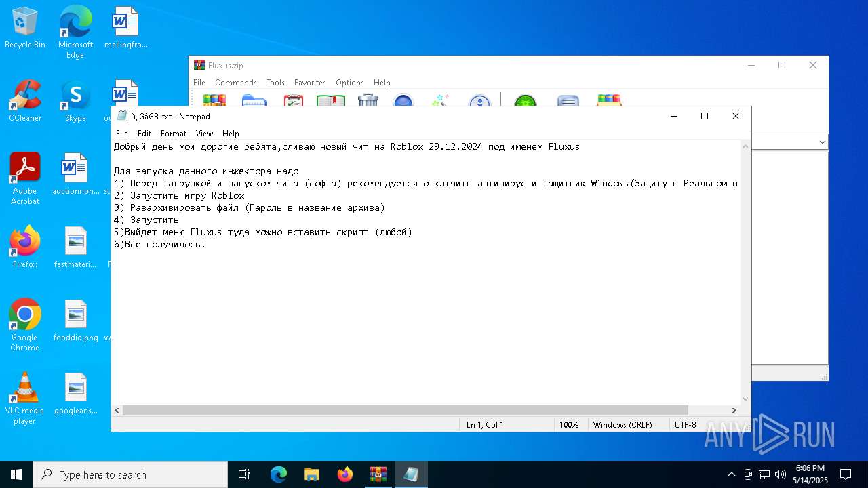The width and height of the screenshot is (868, 488).
Task: Open WinRAR Help menu
Action: [x=382, y=83]
